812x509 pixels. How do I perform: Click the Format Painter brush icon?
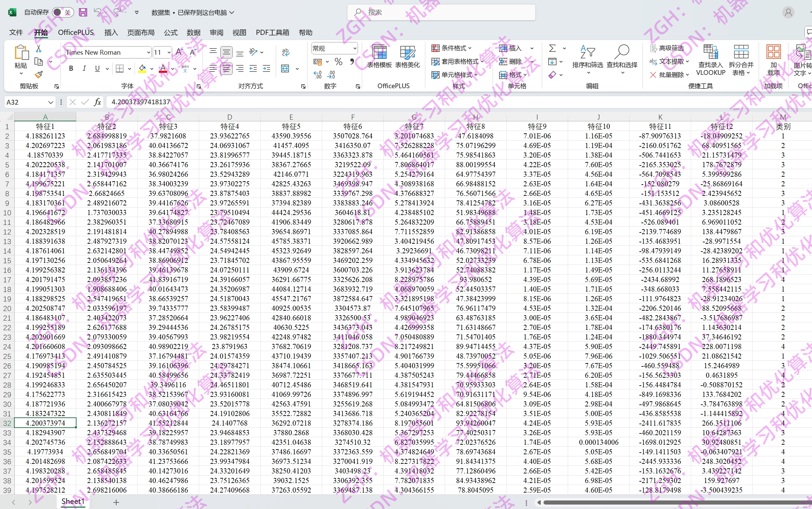[x=39, y=75]
